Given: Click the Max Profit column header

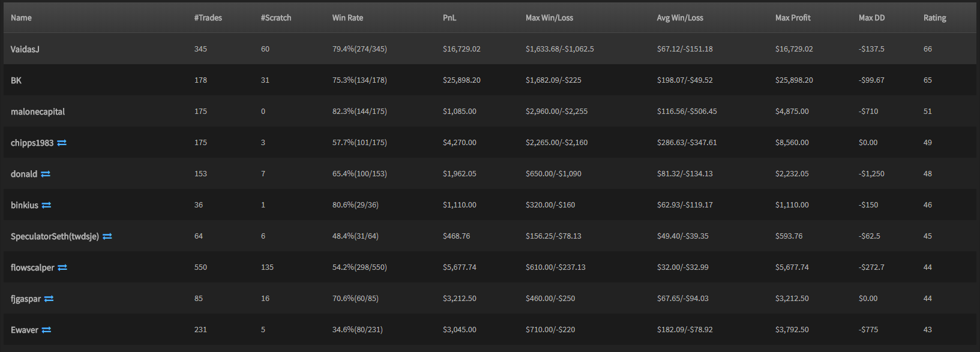Looking at the screenshot, I should coord(793,18).
